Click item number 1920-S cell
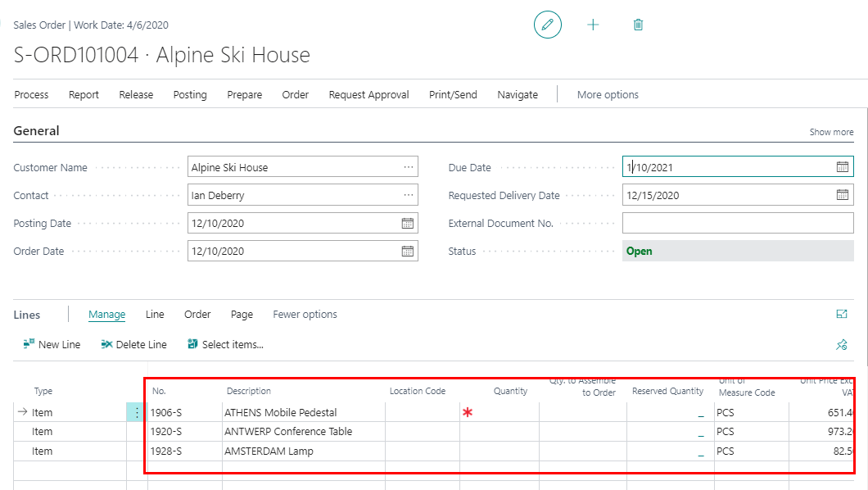This screenshot has height=490, width=868. pos(185,431)
